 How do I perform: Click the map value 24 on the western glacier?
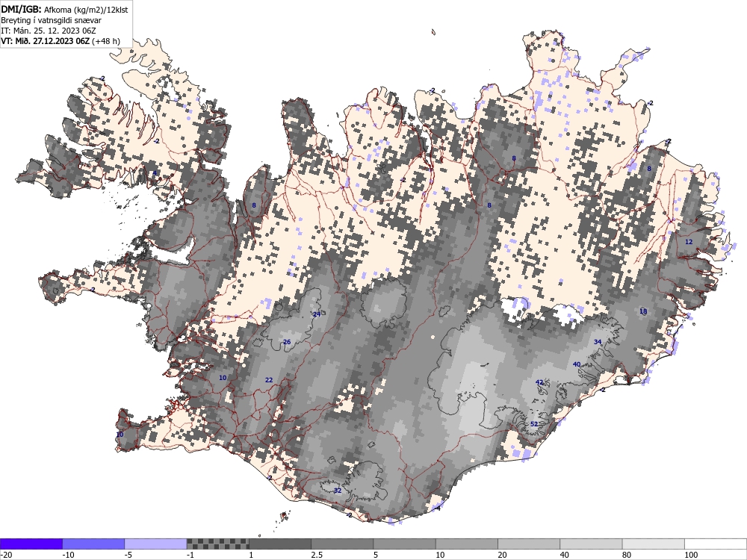tap(317, 314)
